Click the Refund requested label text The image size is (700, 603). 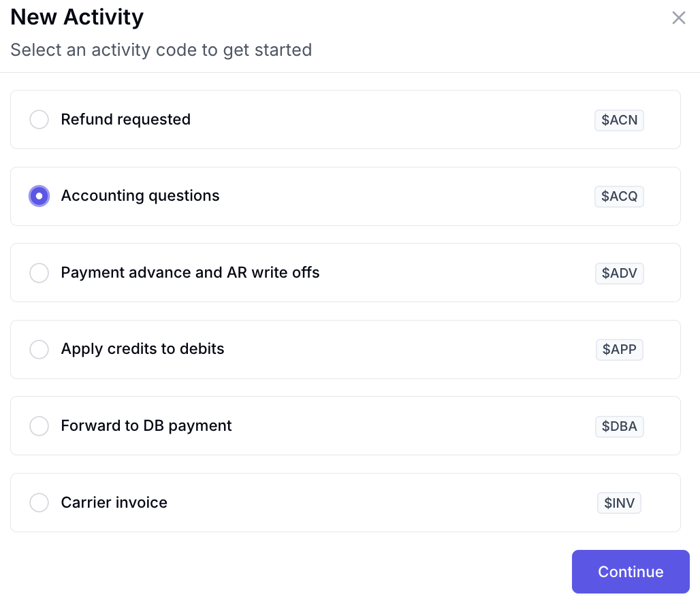pos(125,120)
